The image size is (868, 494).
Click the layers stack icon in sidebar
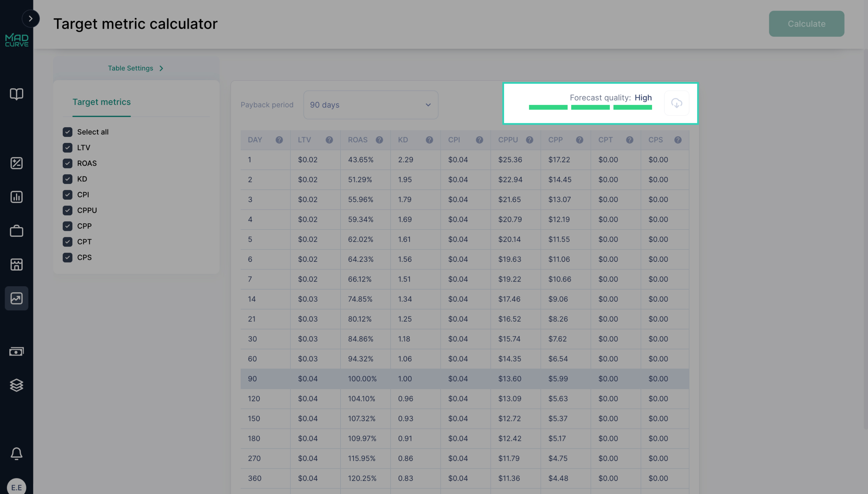tap(17, 385)
